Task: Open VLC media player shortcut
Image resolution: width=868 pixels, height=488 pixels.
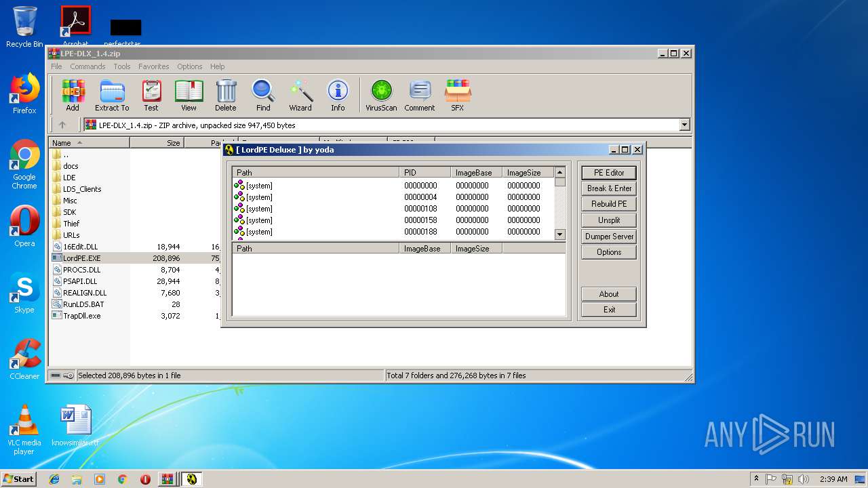Action: point(24,430)
